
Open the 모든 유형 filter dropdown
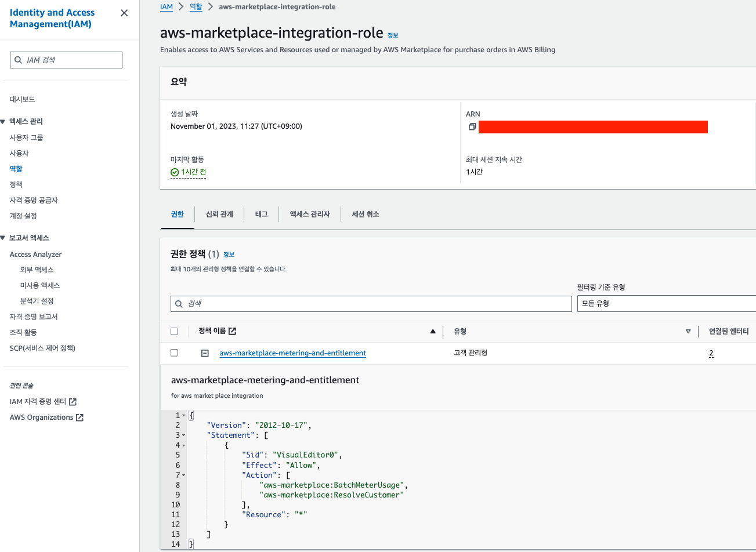[667, 304]
